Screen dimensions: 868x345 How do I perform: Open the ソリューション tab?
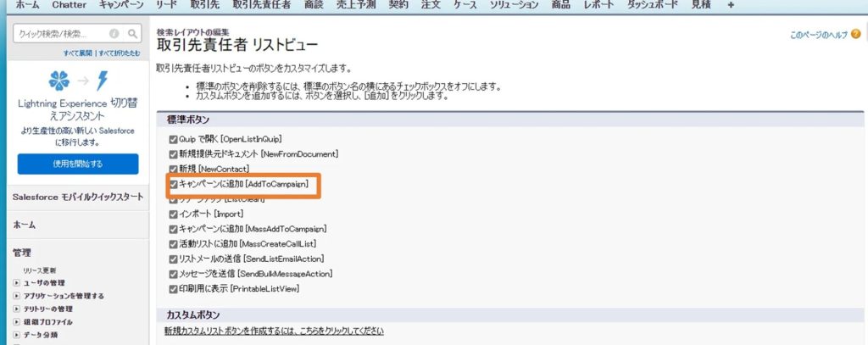[x=514, y=4]
